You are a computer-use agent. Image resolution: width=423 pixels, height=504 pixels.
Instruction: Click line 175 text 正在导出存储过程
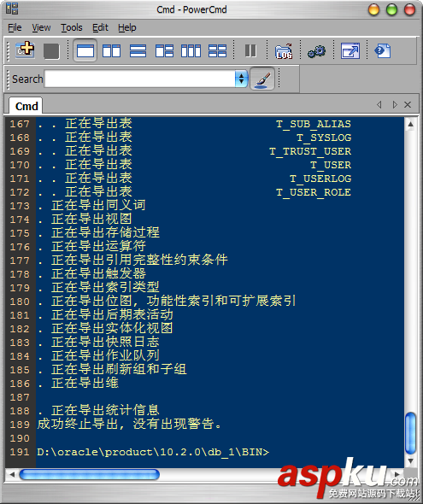pos(105,232)
